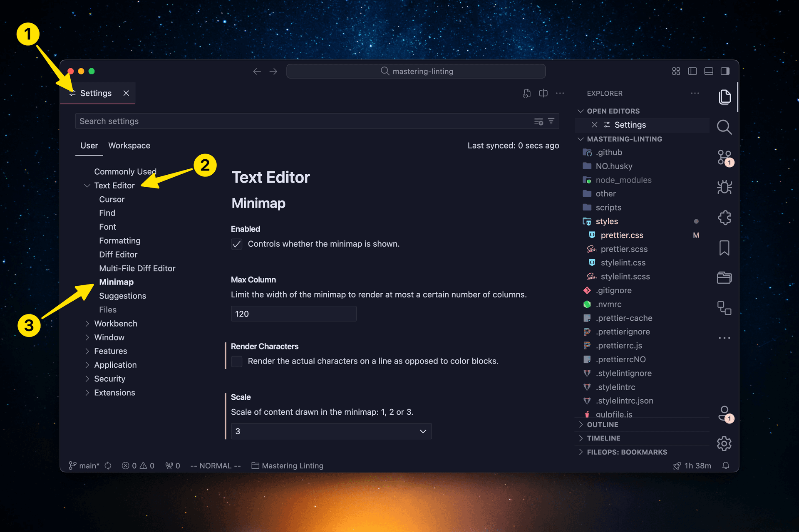799x532 pixels.
Task: Enable Render Characters for the minimap
Action: [236, 361]
